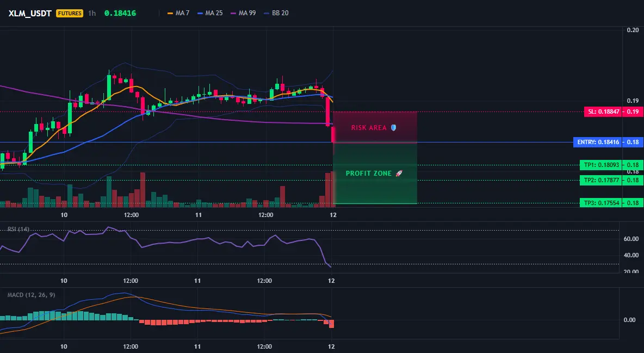The height and width of the screenshot is (353, 644).
Task: Click the 40.00 RSI axis label
Action: pos(631,255)
